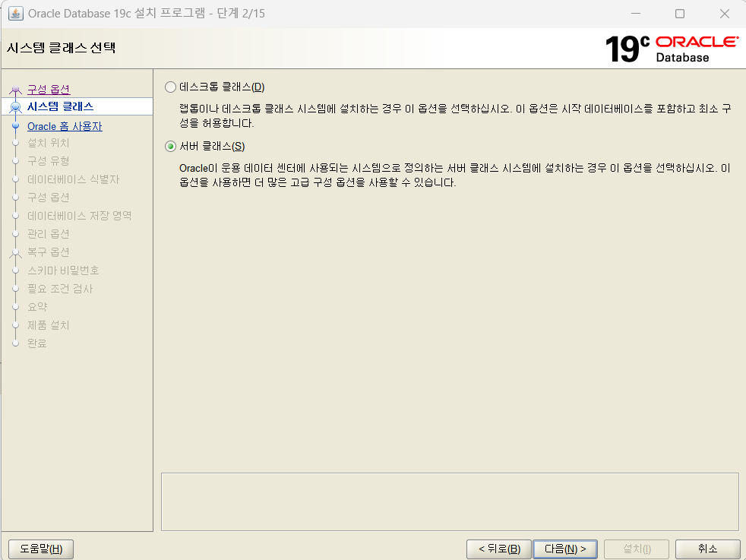Close the installer window

click(x=725, y=14)
